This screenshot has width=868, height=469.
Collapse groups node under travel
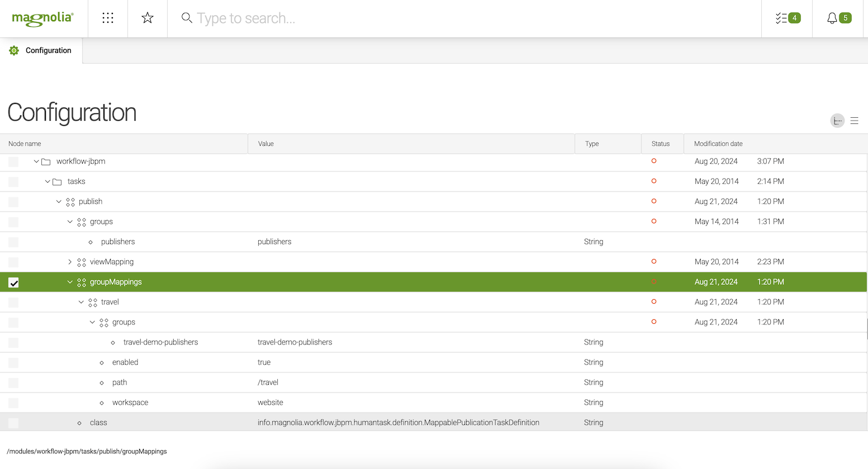(x=92, y=322)
